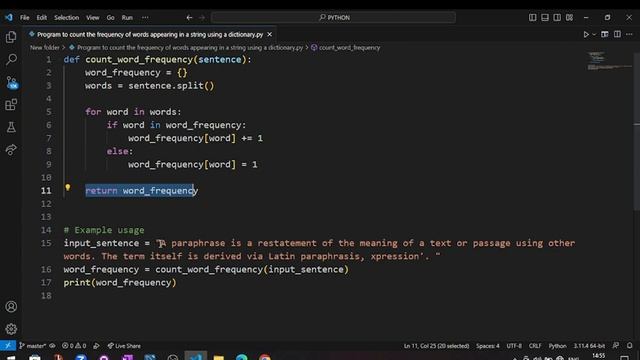Open the additional menus ellipsis

[x=145, y=18]
